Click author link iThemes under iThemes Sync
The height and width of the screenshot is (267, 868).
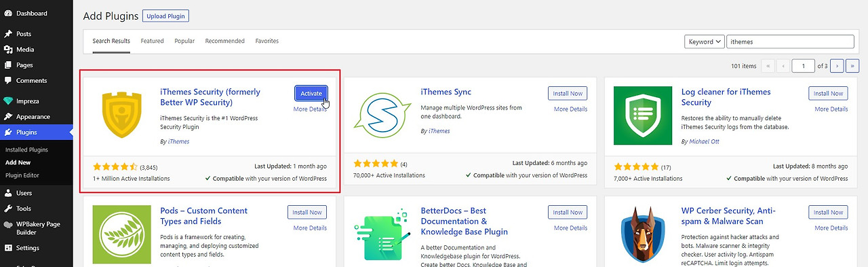[439, 130]
